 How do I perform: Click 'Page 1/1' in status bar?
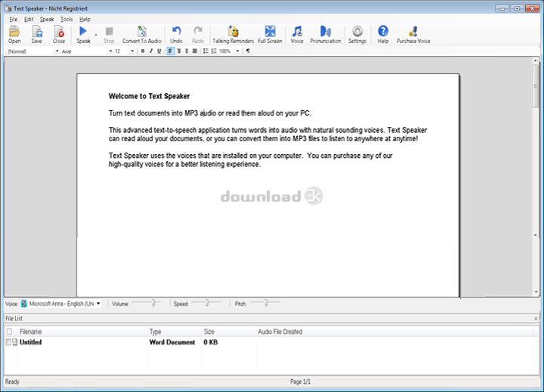click(x=301, y=381)
